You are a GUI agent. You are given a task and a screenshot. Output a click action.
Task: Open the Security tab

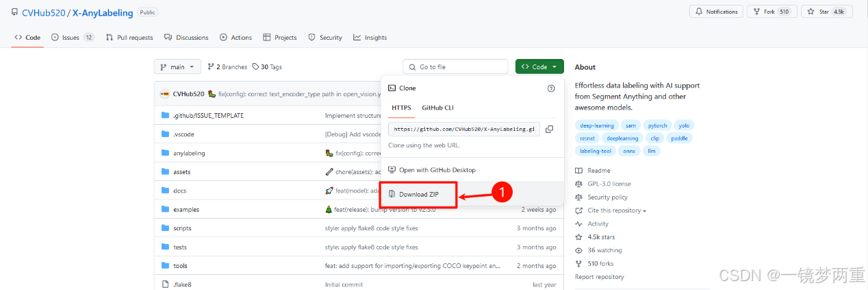click(325, 38)
